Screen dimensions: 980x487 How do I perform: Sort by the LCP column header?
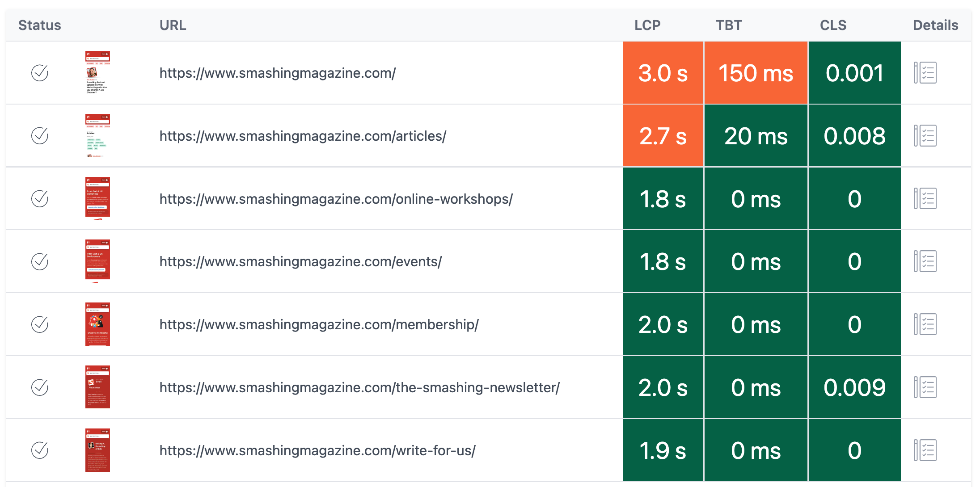pyautogui.click(x=646, y=25)
